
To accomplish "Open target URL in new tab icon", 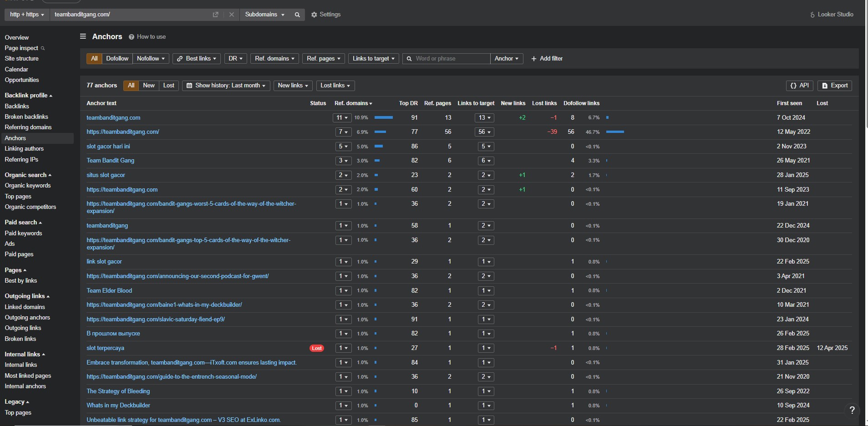I will 216,15.
